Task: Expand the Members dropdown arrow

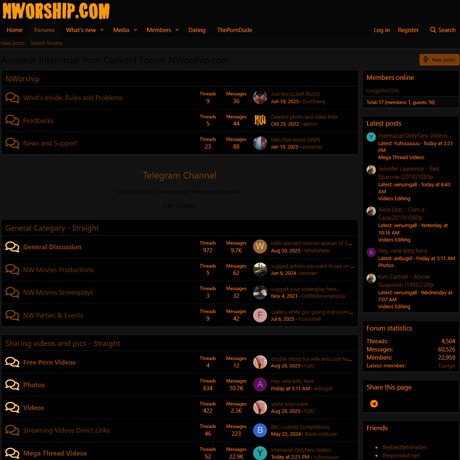Action: click(x=177, y=30)
